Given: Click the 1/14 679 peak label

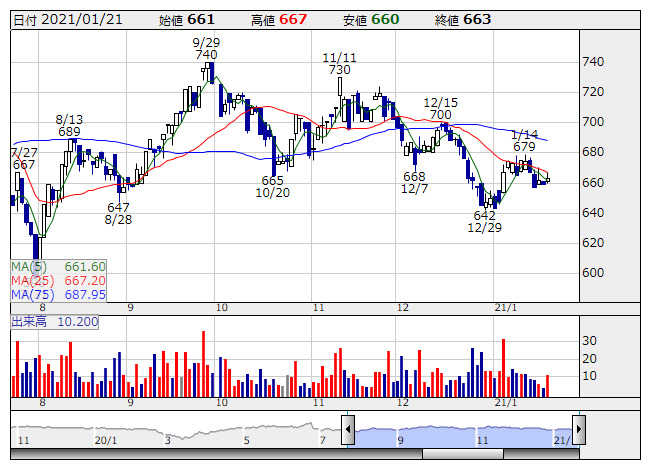Looking at the screenshot, I should point(524,141).
